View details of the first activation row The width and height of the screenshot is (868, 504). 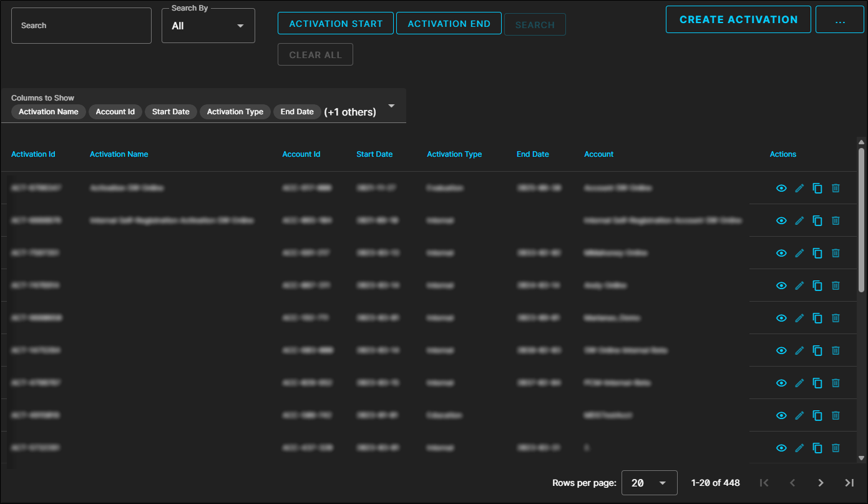tap(781, 188)
